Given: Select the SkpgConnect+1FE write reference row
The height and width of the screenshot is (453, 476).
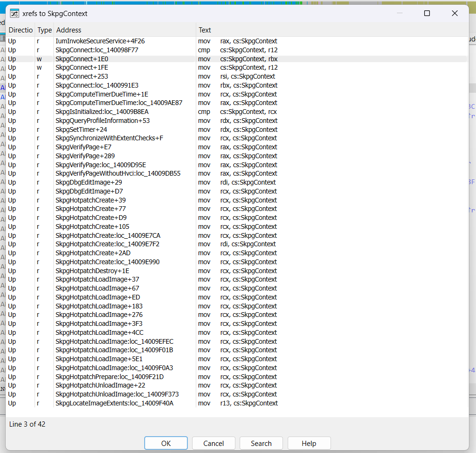Looking at the screenshot, I should click(237, 67).
